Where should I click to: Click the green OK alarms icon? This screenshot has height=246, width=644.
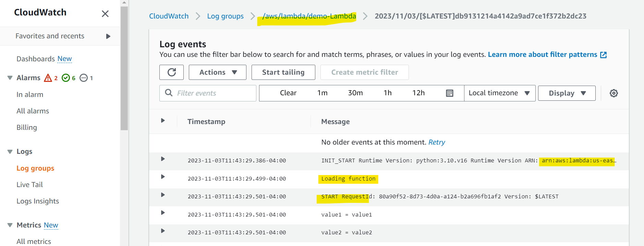tap(66, 78)
